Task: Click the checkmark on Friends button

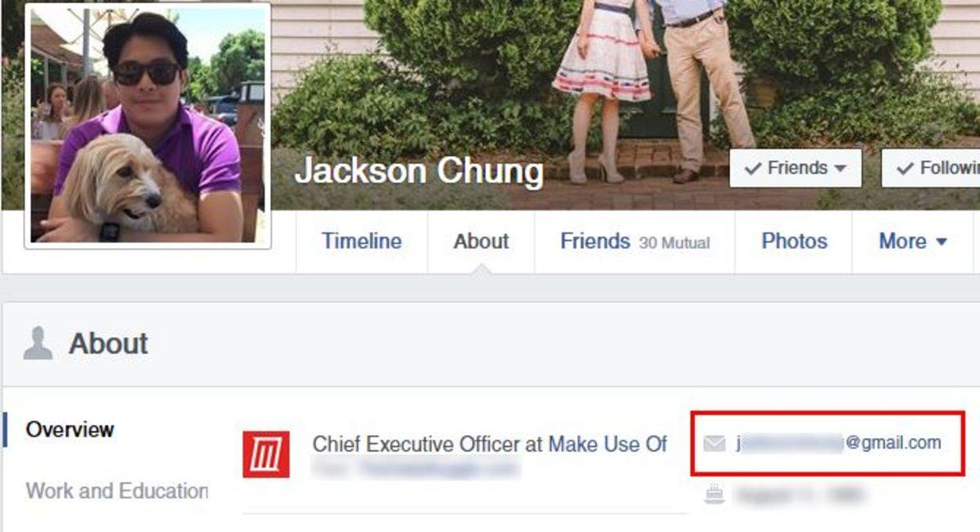Action: [753, 168]
